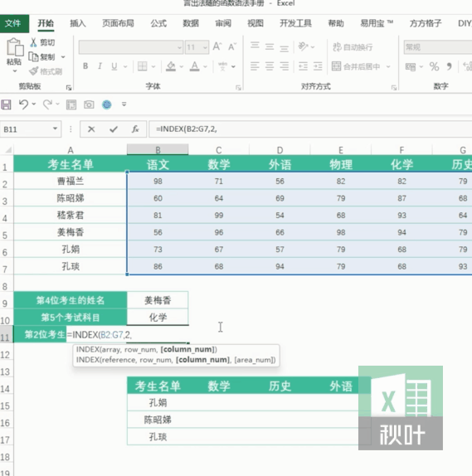Click the 合并后居中 button

(x=356, y=66)
